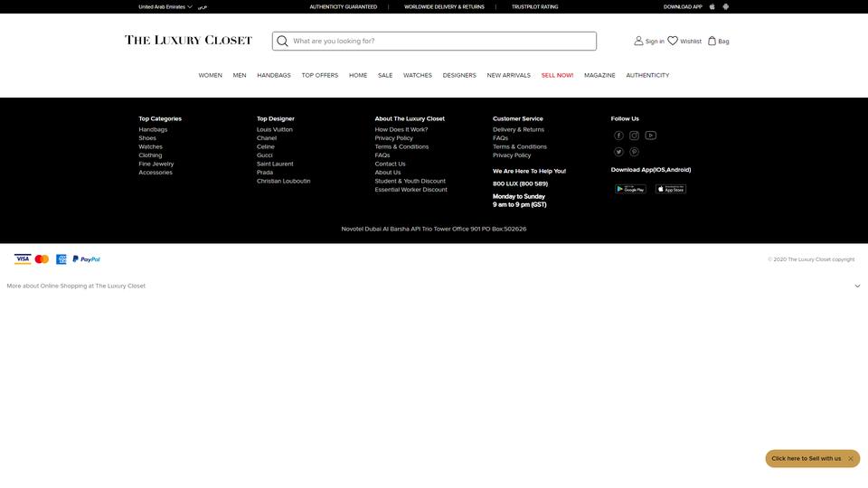Click the American Express logo
The width and height of the screenshot is (868, 488).
click(x=61, y=259)
